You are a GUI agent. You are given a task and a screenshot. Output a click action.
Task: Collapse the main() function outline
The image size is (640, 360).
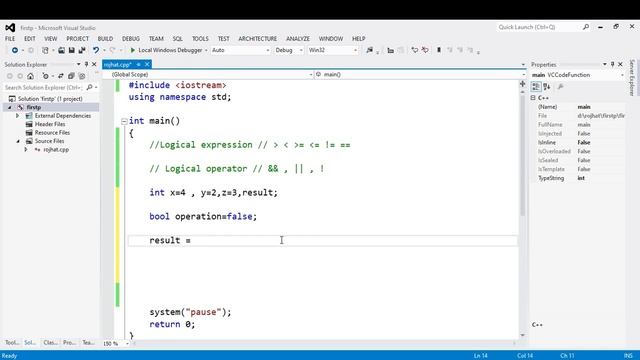[x=124, y=121]
